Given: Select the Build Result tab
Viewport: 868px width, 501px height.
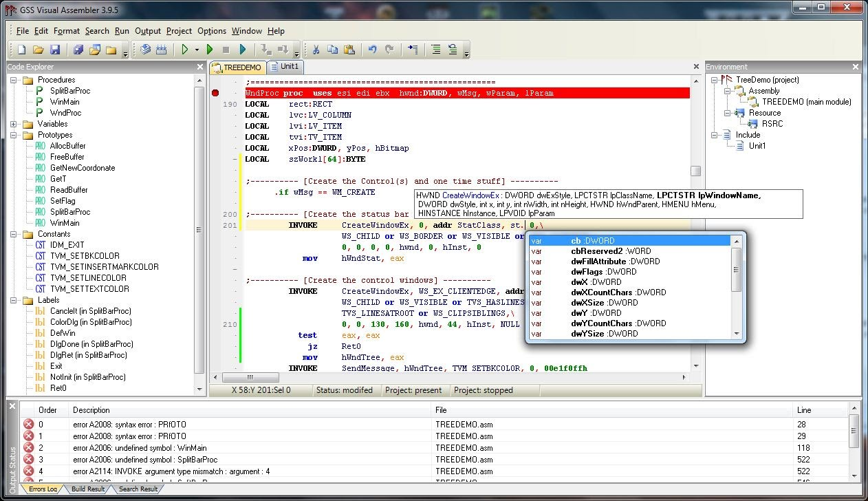Looking at the screenshot, I should point(87,489).
